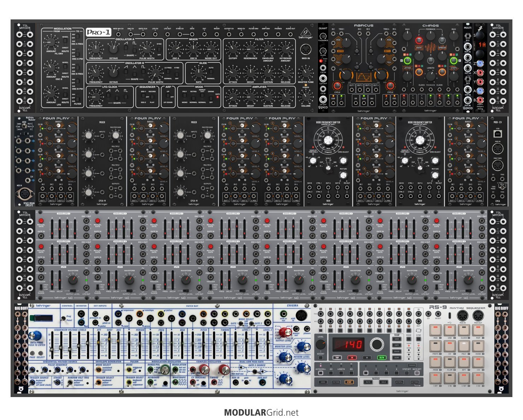Click the rewind button beside RS-9 Length
This screenshot has height=420, width=523.
pyautogui.click(x=331, y=373)
